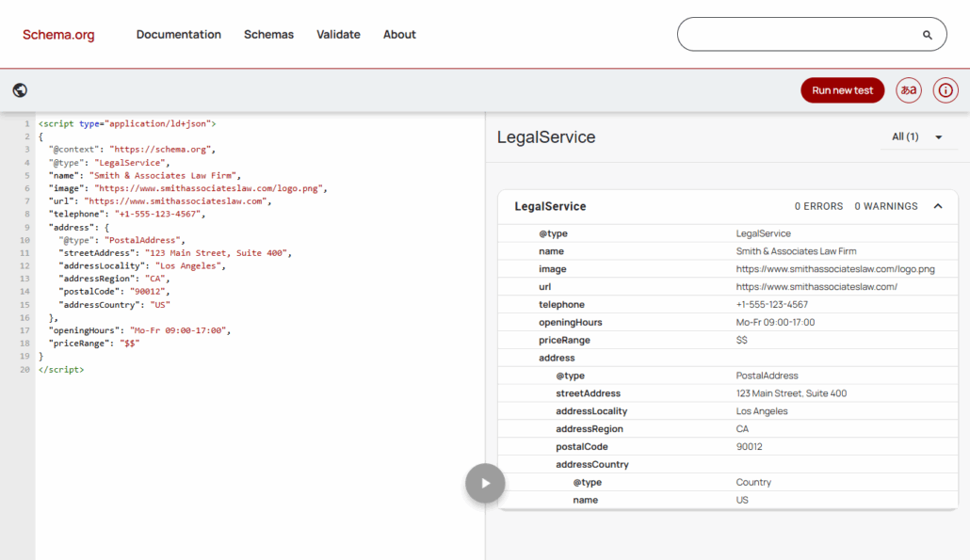The height and width of the screenshot is (560, 970).
Task: Click the Schema.org logo
Action: coord(58,35)
